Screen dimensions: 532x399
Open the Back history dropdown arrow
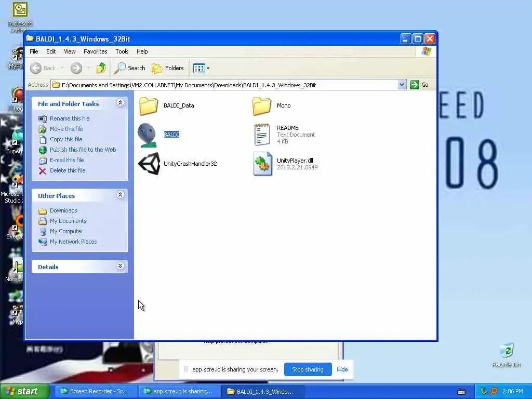pyautogui.click(x=62, y=68)
